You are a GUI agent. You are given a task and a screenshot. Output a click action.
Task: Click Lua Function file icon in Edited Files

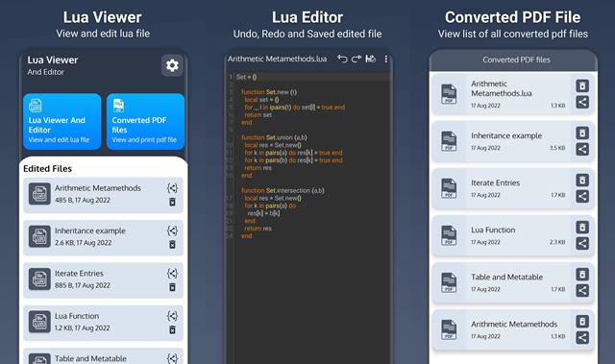(39, 322)
